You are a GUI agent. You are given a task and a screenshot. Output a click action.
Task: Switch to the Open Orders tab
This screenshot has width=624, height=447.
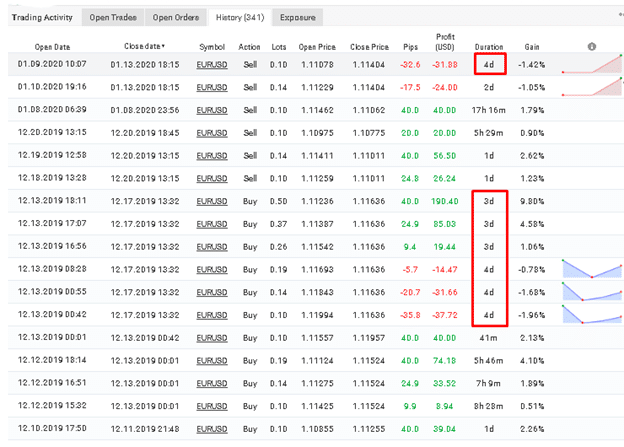click(x=176, y=18)
